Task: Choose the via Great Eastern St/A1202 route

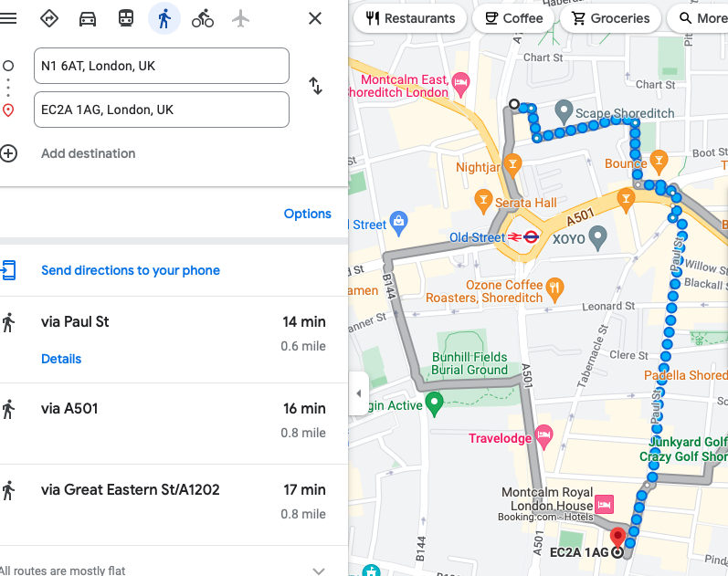Action: click(x=174, y=502)
